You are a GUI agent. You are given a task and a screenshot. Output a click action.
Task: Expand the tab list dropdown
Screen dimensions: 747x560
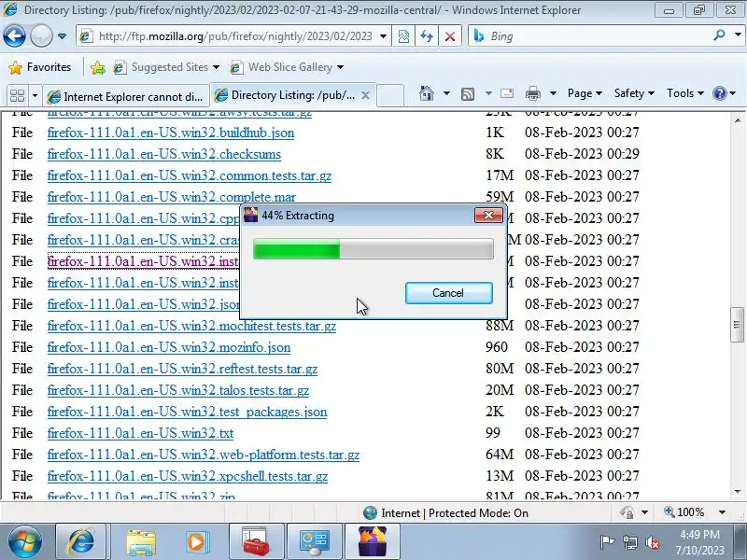(x=35, y=96)
